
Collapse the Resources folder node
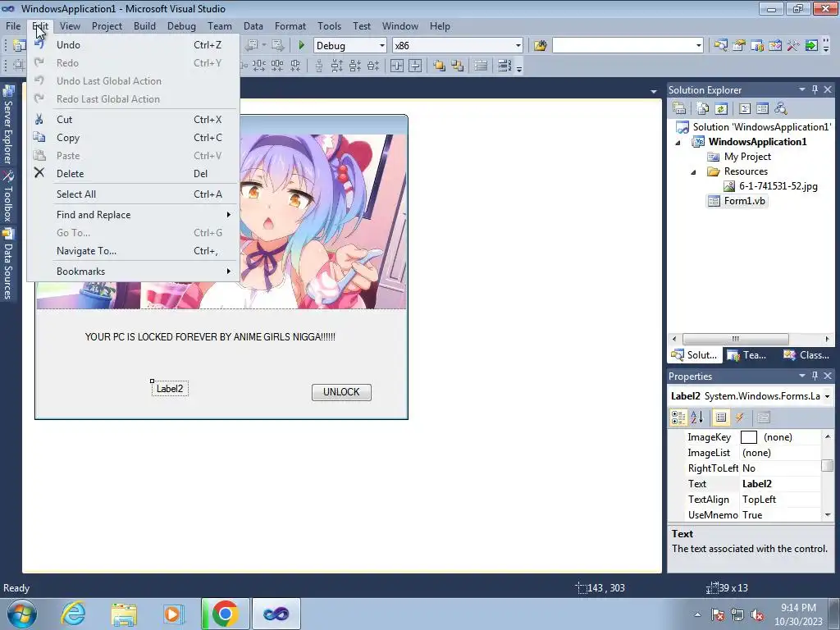click(693, 172)
